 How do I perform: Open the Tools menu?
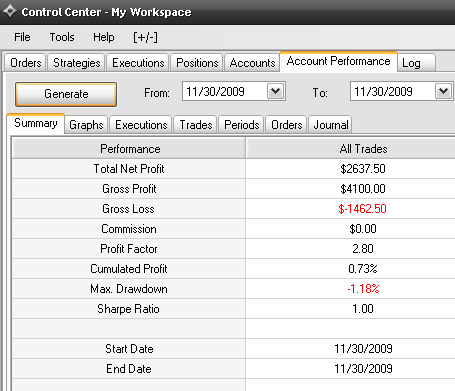62,37
